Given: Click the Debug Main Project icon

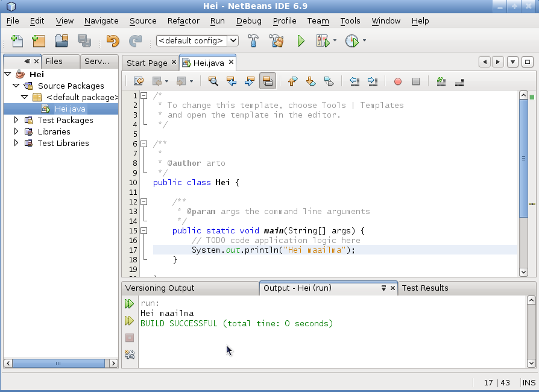Looking at the screenshot, I should pyautogui.click(x=323, y=41).
